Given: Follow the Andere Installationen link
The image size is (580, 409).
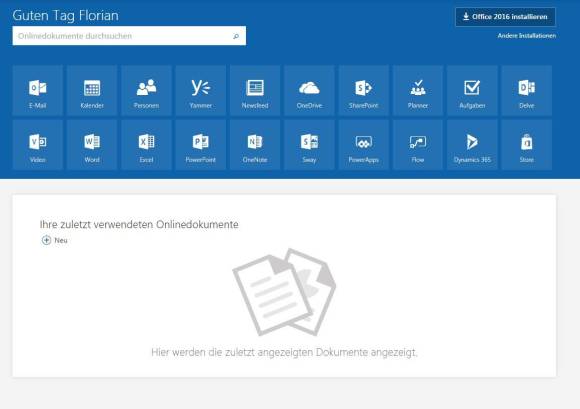Looking at the screenshot, I should pos(527,36).
